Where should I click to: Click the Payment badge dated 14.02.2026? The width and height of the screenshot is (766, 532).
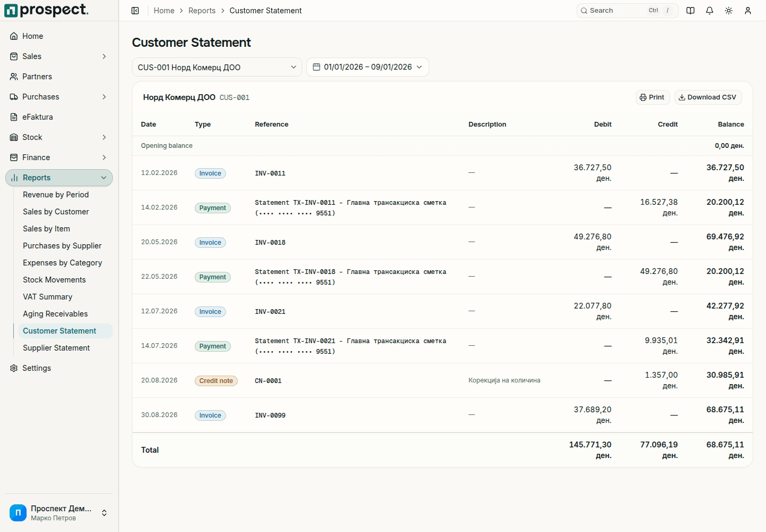(x=213, y=208)
